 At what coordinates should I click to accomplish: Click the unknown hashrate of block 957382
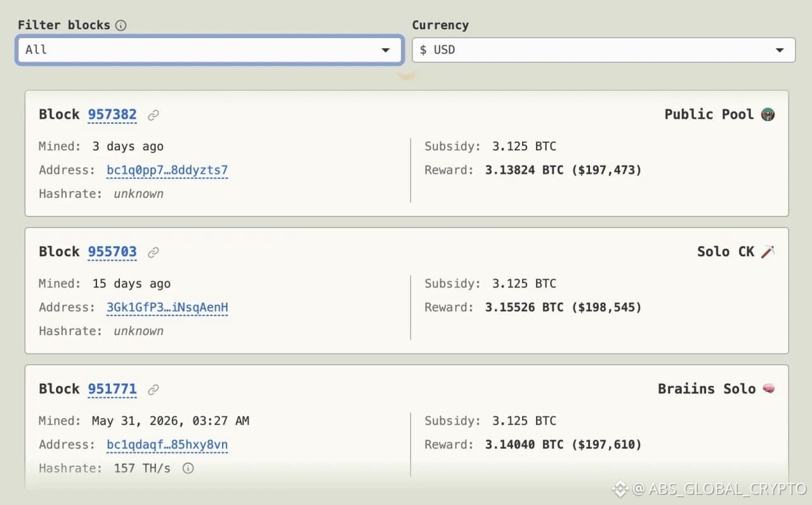138,194
